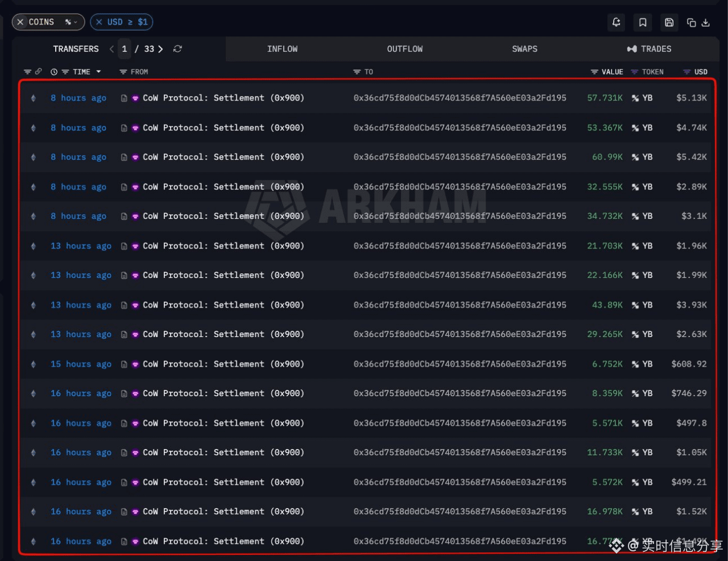Click the Ethereum icon in the 5.572K row
Image resolution: width=728 pixels, height=561 pixels.
click(x=34, y=483)
